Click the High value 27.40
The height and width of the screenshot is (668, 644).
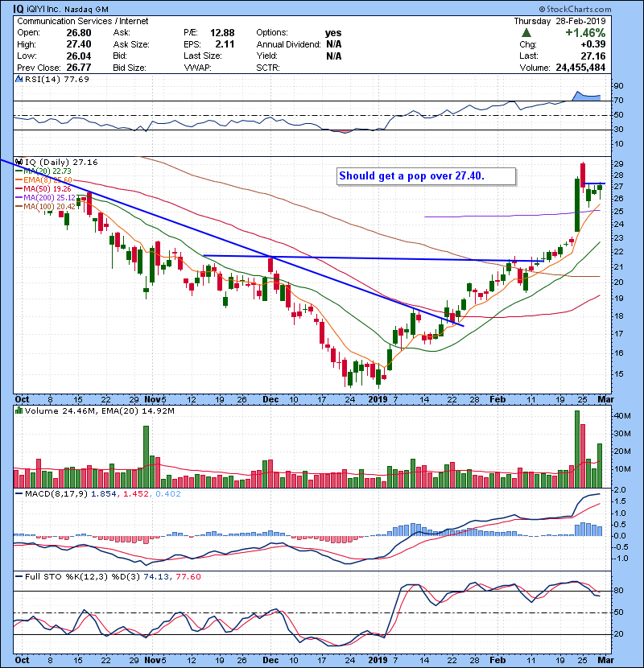coord(79,44)
